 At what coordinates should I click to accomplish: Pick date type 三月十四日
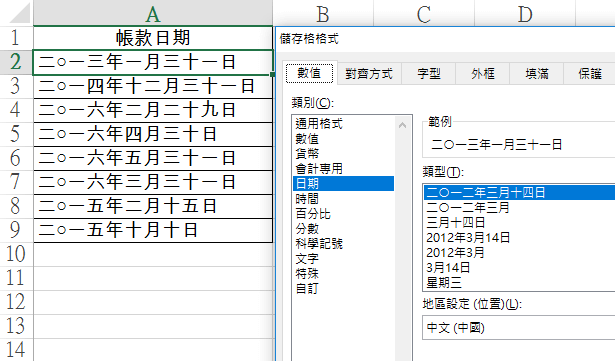(519, 222)
